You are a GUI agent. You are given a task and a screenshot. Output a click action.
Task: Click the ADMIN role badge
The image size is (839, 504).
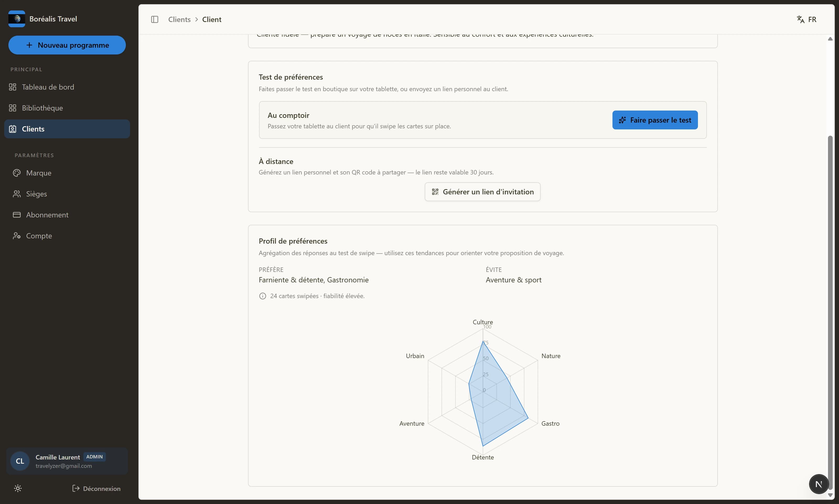pos(94,457)
